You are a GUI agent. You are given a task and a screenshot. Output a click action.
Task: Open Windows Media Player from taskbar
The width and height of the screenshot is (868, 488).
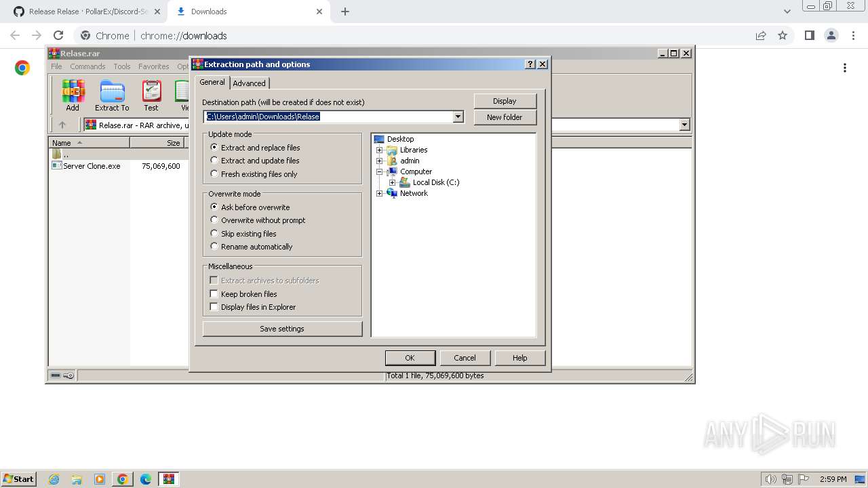(100, 479)
